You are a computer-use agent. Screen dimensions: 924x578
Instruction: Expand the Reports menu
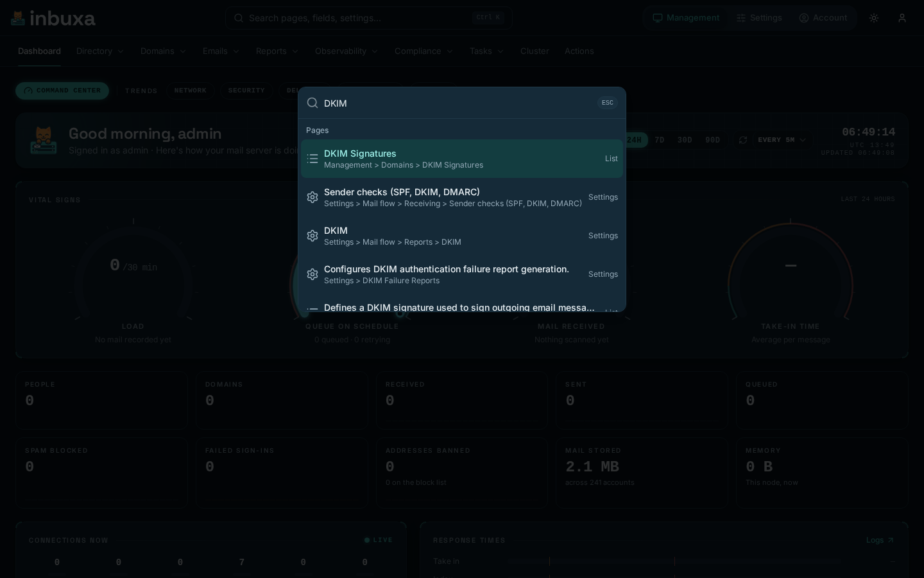click(277, 51)
